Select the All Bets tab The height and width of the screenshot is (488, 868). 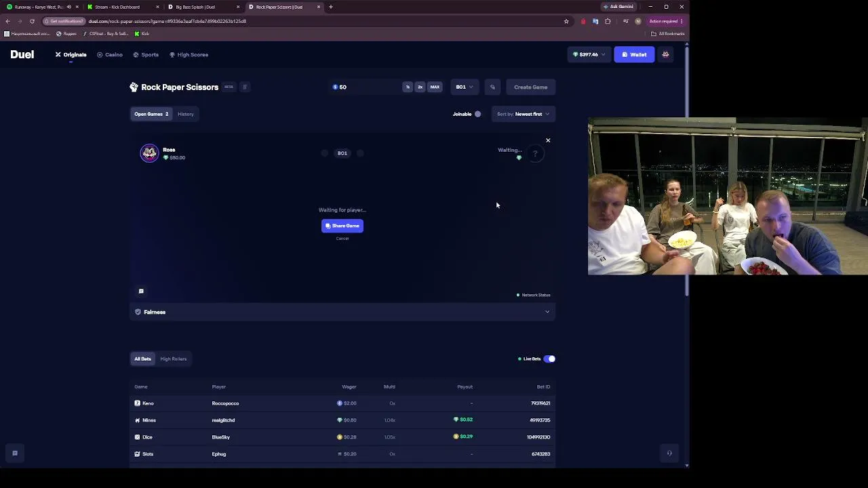click(x=142, y=359)
